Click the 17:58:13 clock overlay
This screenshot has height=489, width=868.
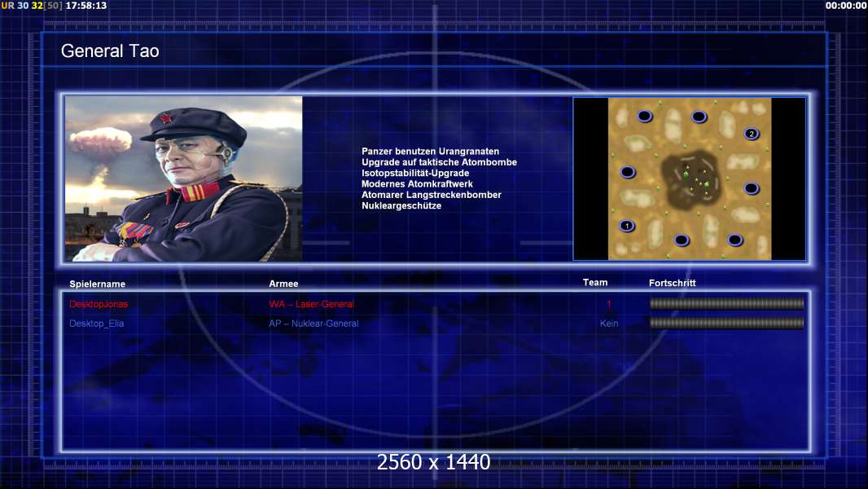pos(86,6)
